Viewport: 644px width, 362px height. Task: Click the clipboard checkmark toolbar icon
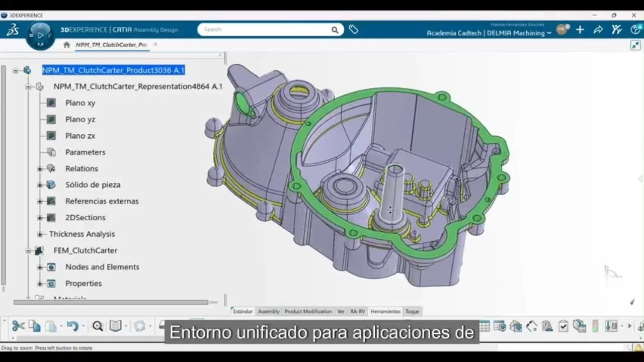coord(563,326)
